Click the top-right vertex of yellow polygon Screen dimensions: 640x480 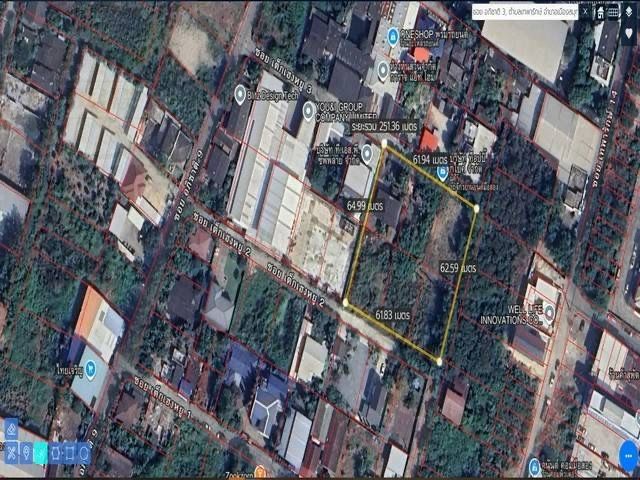[477, 208]
